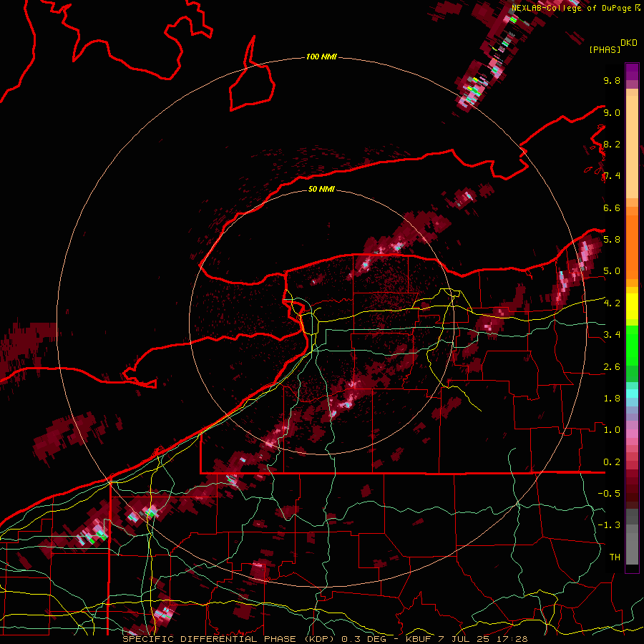Click the 100 NMI range ring label
This screenshot has height=644, width=644.
[321, 57]
